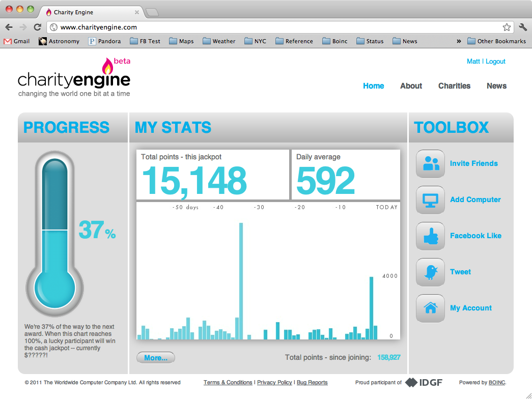Go to the Home nav item
This screenshot has height=399, width=532.
pyautogui.click(x=374, y=86)
